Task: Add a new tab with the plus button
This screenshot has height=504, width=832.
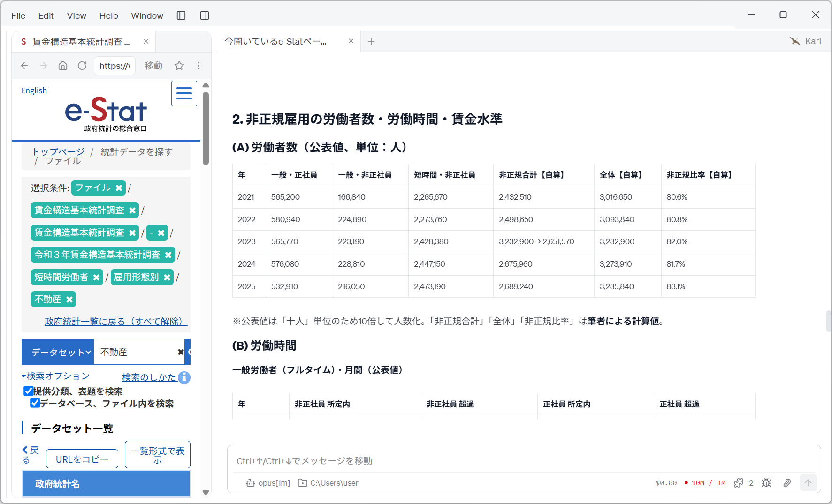Action: [x=371, y=41]
